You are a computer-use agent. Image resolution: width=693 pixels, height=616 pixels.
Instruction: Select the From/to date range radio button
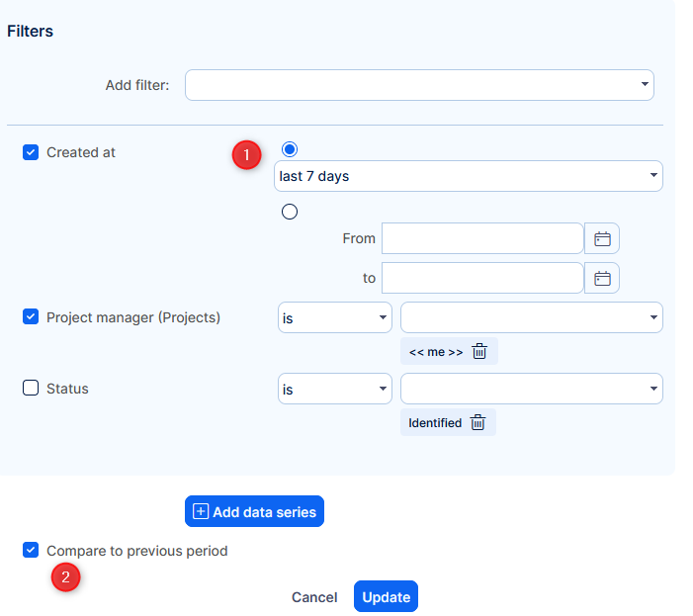click(x=290, y=212)
